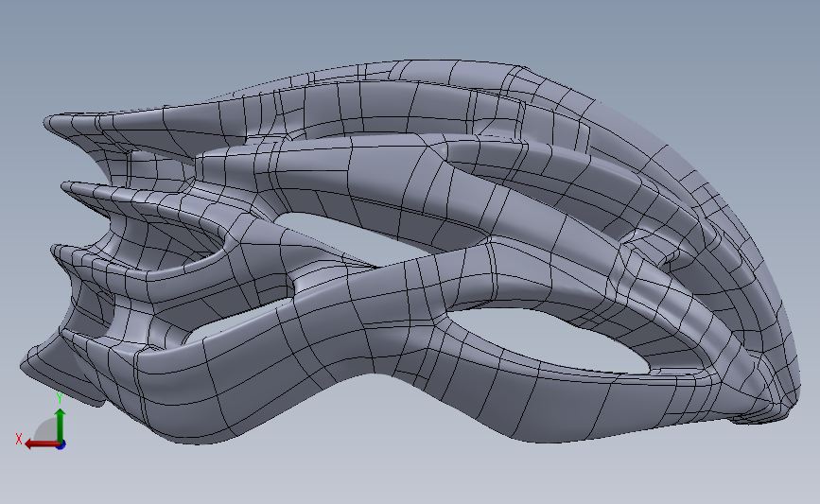Click the blue Z axis dot at the triad origin
Viewport: 820px width, 504px height.
click(x=61, y=445)
